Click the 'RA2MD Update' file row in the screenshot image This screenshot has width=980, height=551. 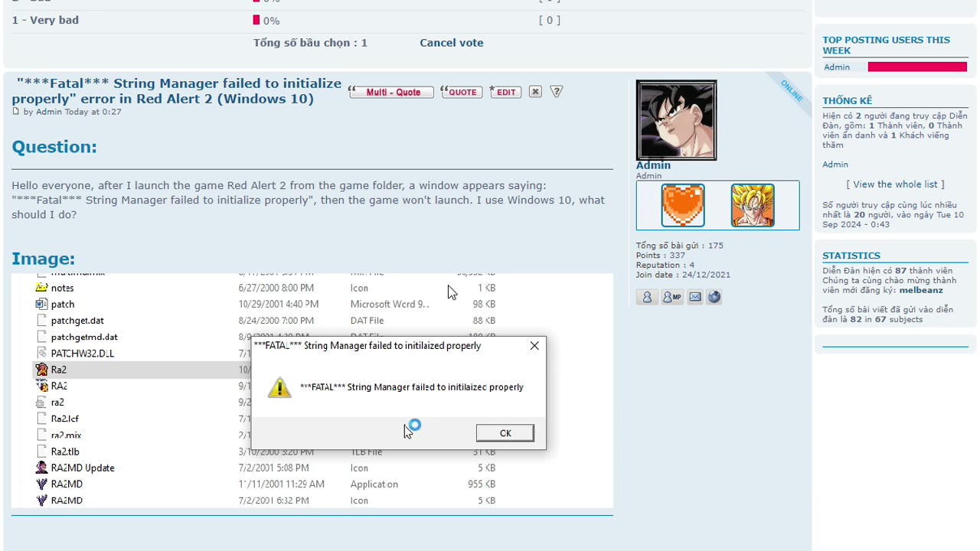pos(265,468)
